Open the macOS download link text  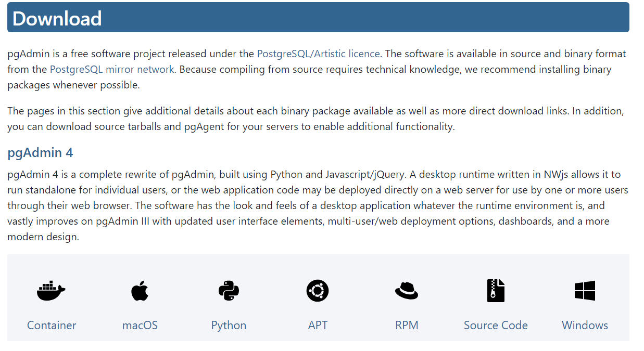click(140, 326)
